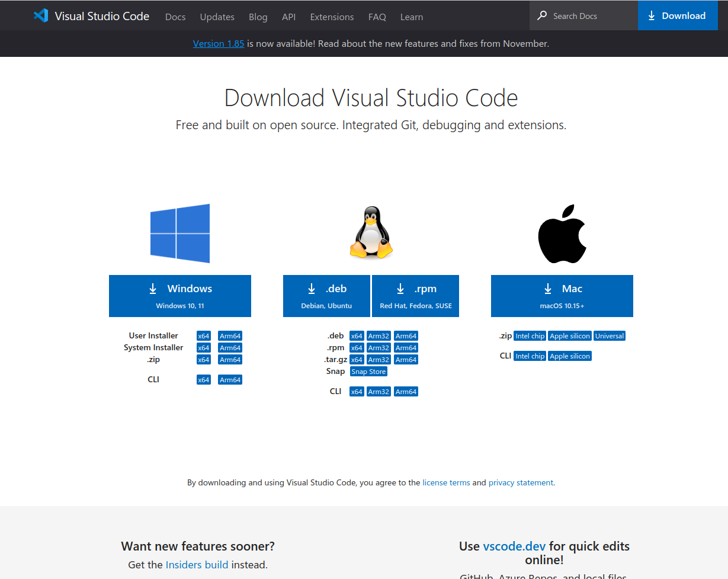The width and height of the screenshot is (728, 579).
Task: Download the Windows 10, 11 installer
Action: (x=180, y=296)
